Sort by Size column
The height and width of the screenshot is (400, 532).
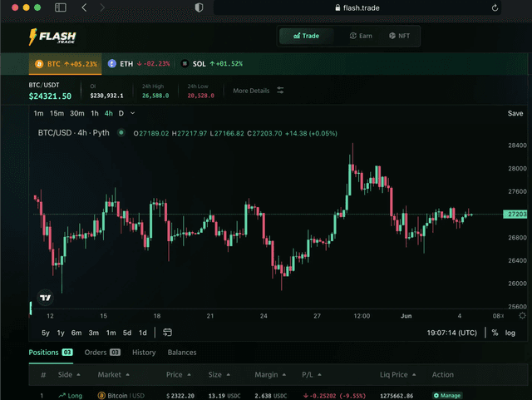(219, 374)
